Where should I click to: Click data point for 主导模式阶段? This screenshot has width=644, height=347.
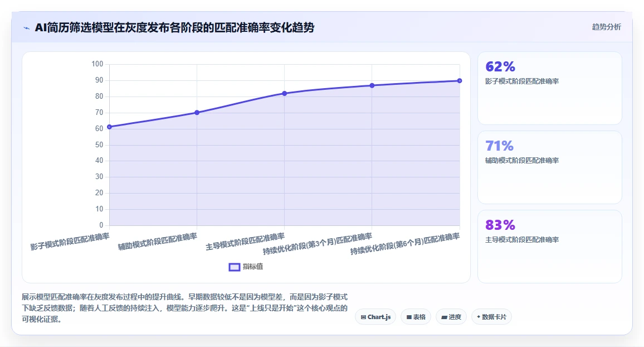[x=284, y=94]
